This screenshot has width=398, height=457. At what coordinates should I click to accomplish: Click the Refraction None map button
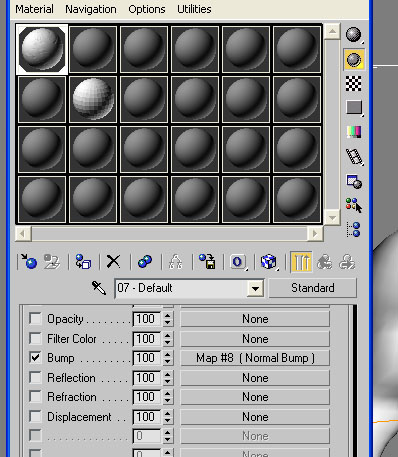coord(255,397)
